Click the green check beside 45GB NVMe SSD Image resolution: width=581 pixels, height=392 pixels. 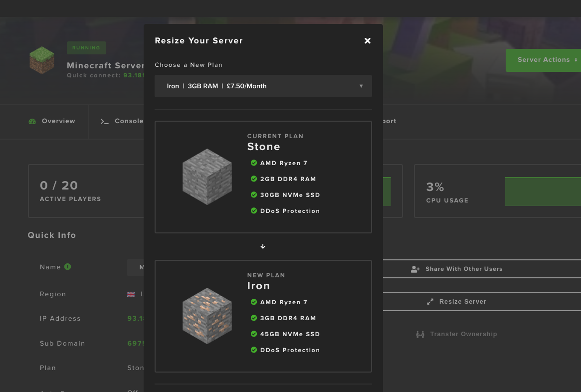point(254,334)
